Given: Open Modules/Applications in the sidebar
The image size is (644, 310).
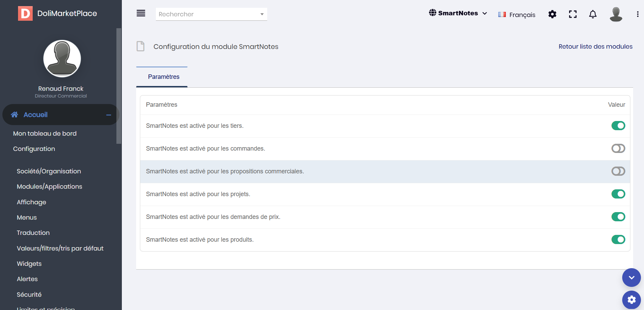Looking at the screenshot, I should click(x=49, y=187).
